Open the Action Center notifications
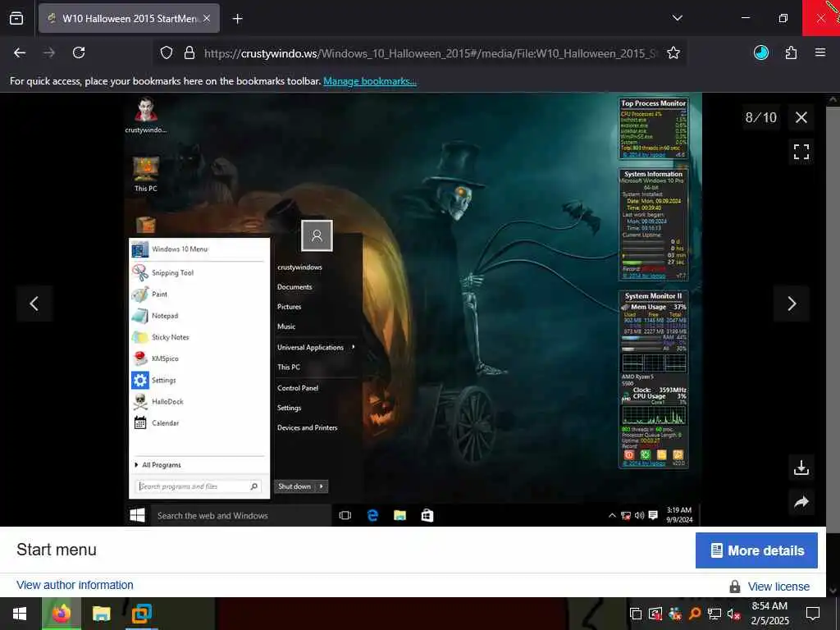Screen dimensions: 840x630 (813, 614)
